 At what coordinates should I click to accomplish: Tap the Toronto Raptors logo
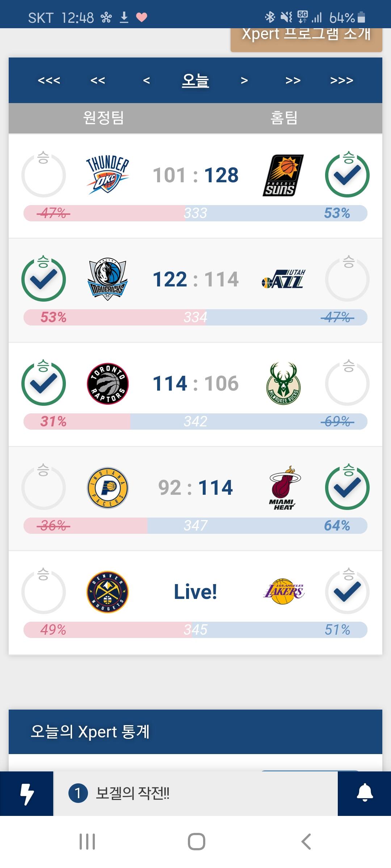[x=108, y=384]
